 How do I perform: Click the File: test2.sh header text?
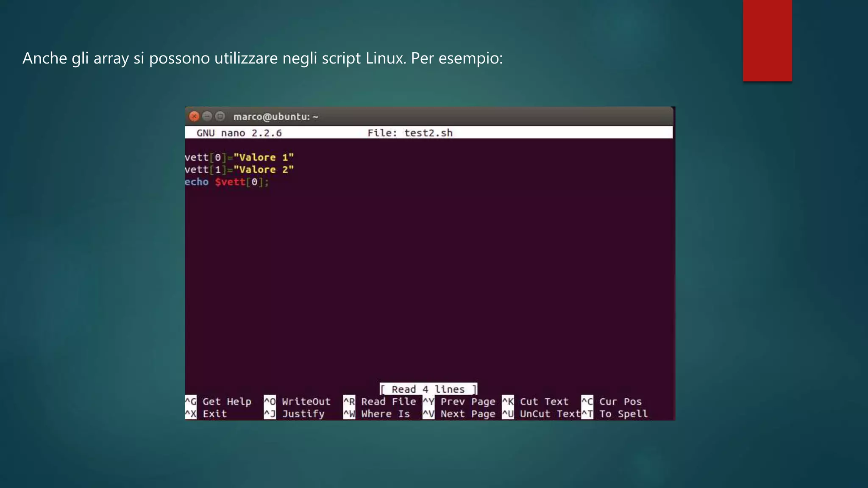[x=410, y=133]
